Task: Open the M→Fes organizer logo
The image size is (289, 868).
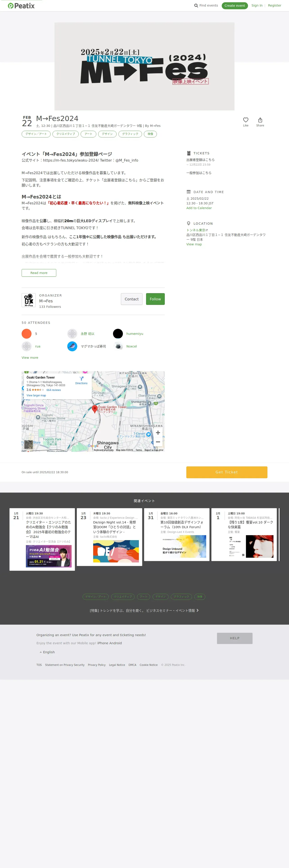Action: (x=29, y=300)
